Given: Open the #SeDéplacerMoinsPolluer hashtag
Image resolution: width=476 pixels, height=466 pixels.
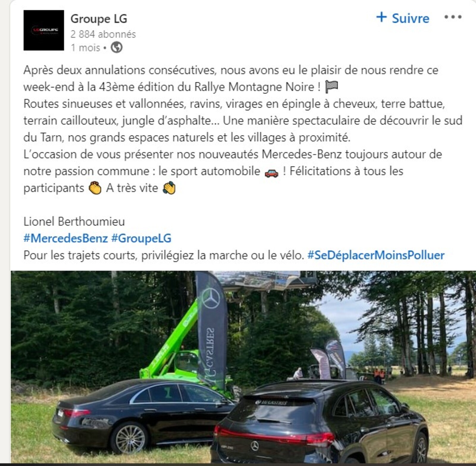Looking at the screenshot, I should point(376,255).
